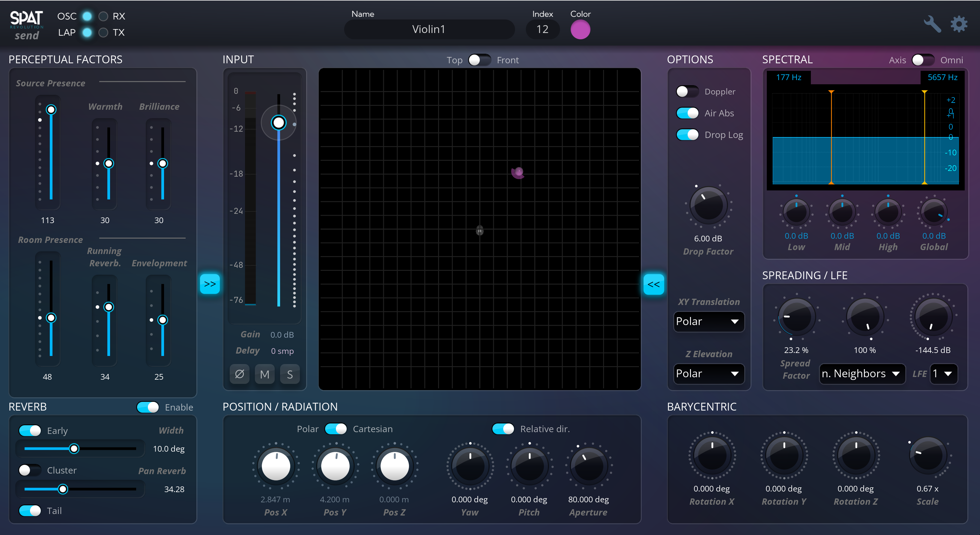Turn on the Cluster switch

[x=30, y=470]
